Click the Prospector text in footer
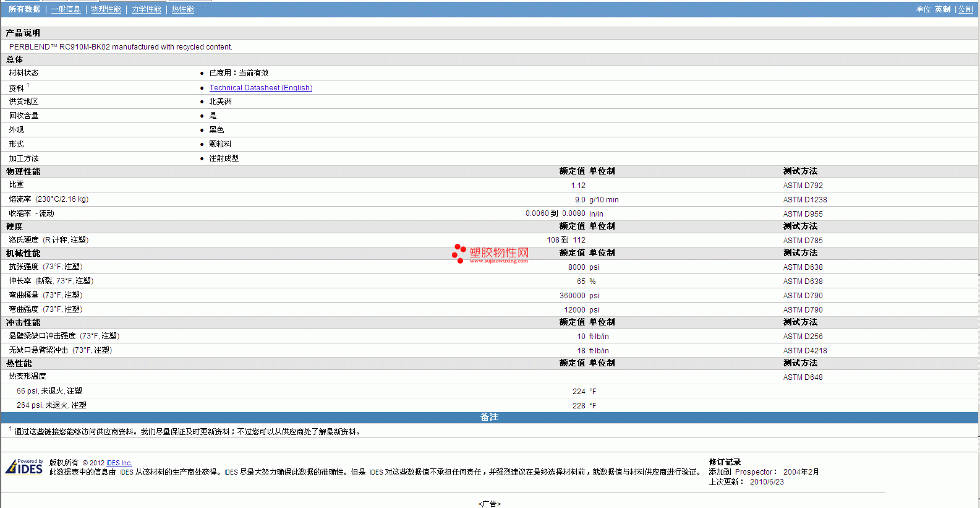980x508 pixels. (x=754, y=472)
